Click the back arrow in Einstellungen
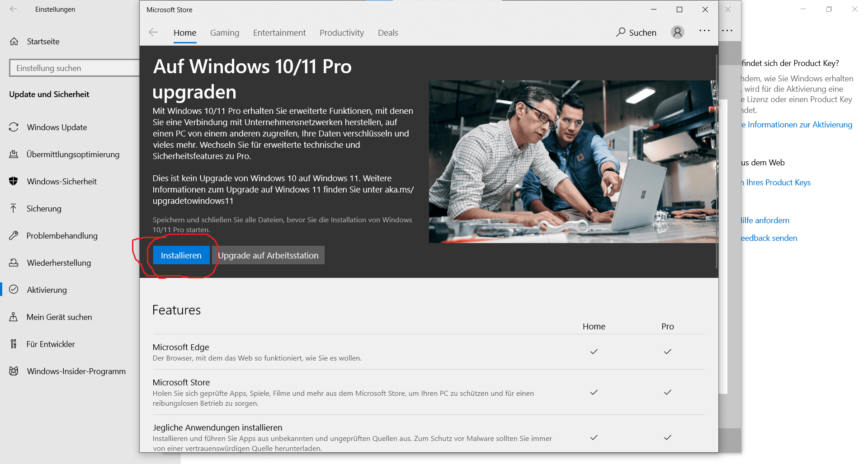The image size is (868, 464). [x=14, y=9]
